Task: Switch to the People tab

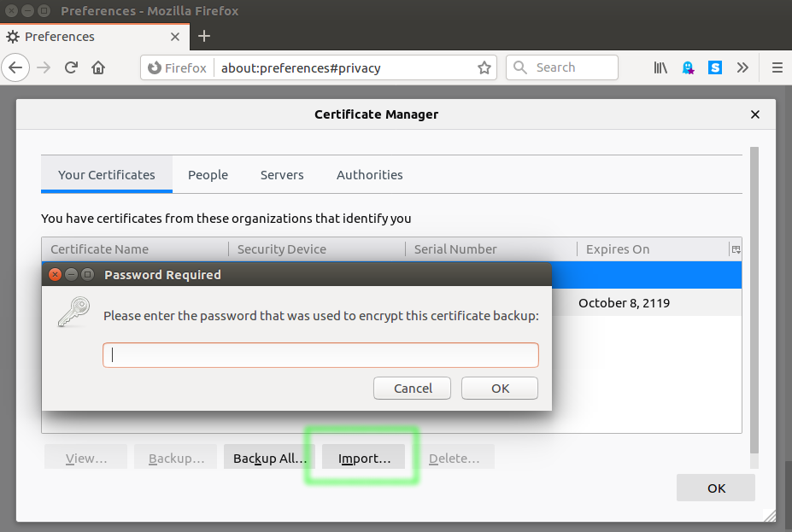Action: point(208,174)
